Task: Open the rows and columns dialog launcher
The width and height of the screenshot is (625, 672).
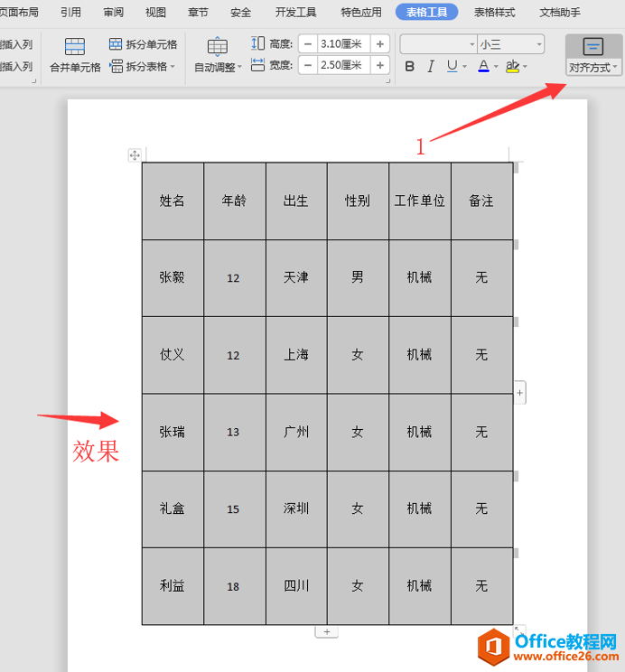Action: coord(34,80)
